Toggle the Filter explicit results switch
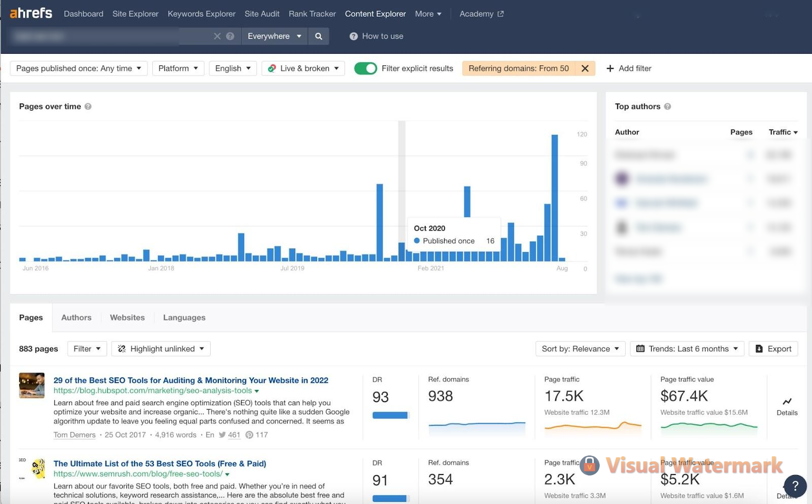The image size is (812, 504). [365, 68]
